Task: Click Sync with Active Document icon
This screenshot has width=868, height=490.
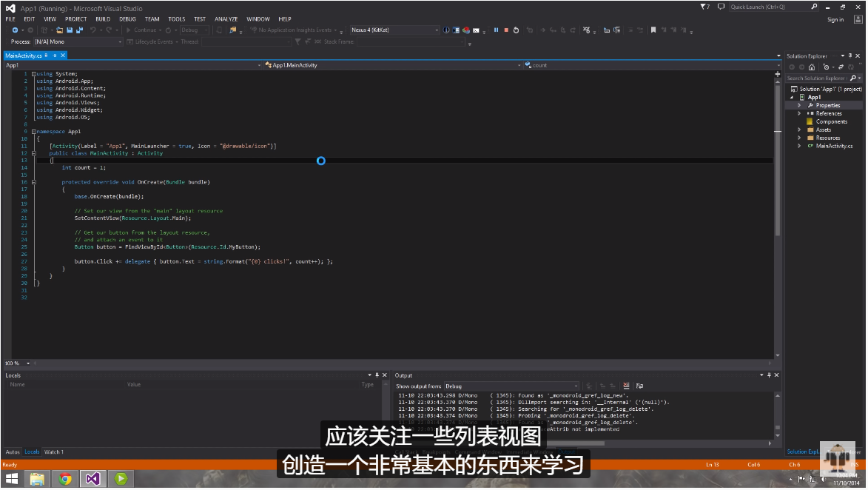Action: 841,67
